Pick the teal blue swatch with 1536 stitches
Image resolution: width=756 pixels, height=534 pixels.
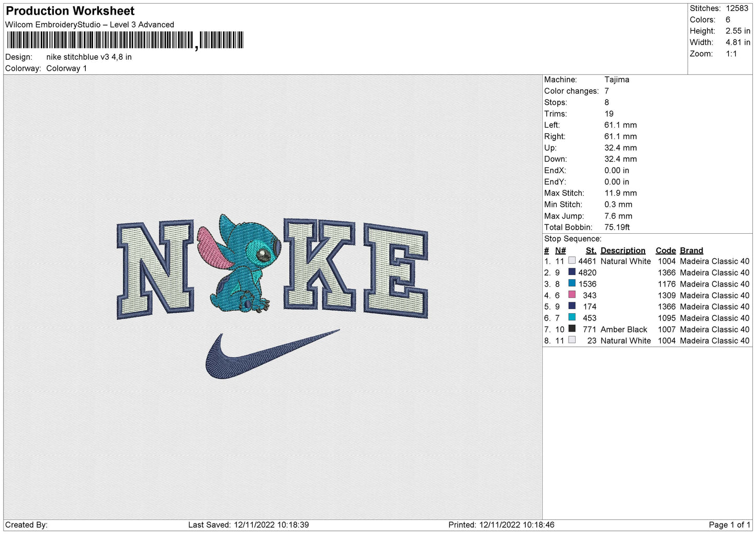click(x=572, y=284)
